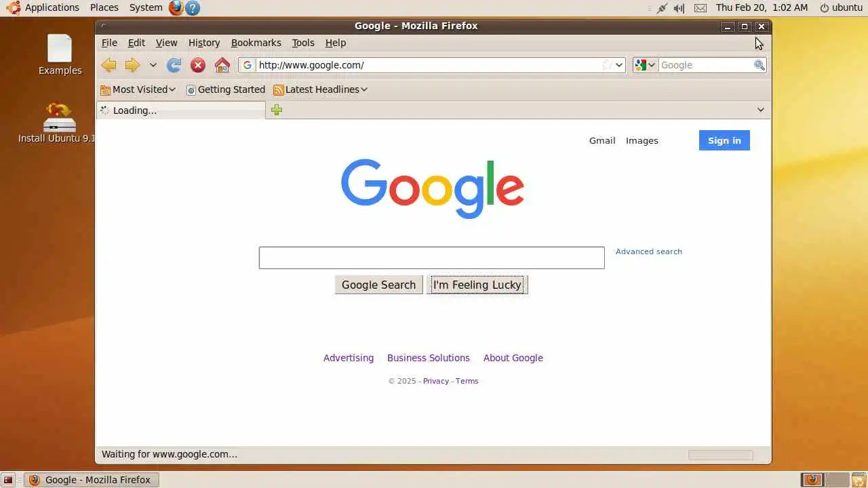
Task: Open the About Google link
Action: click(513, 358)
